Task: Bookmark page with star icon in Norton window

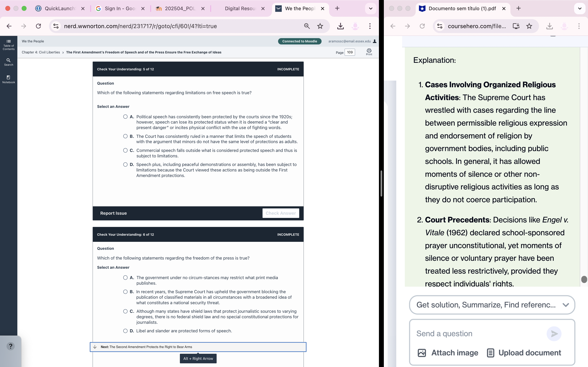Action: [x=320, y=26]
